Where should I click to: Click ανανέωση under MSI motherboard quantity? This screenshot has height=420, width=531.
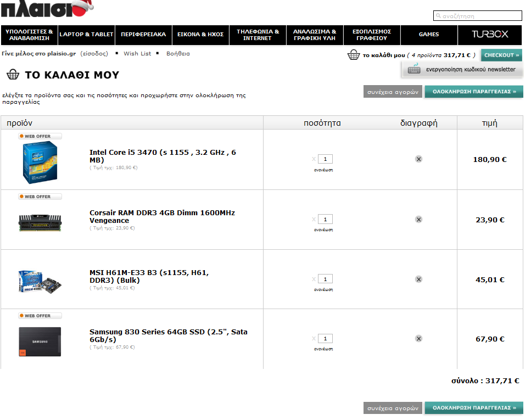[x=323, y=289]
